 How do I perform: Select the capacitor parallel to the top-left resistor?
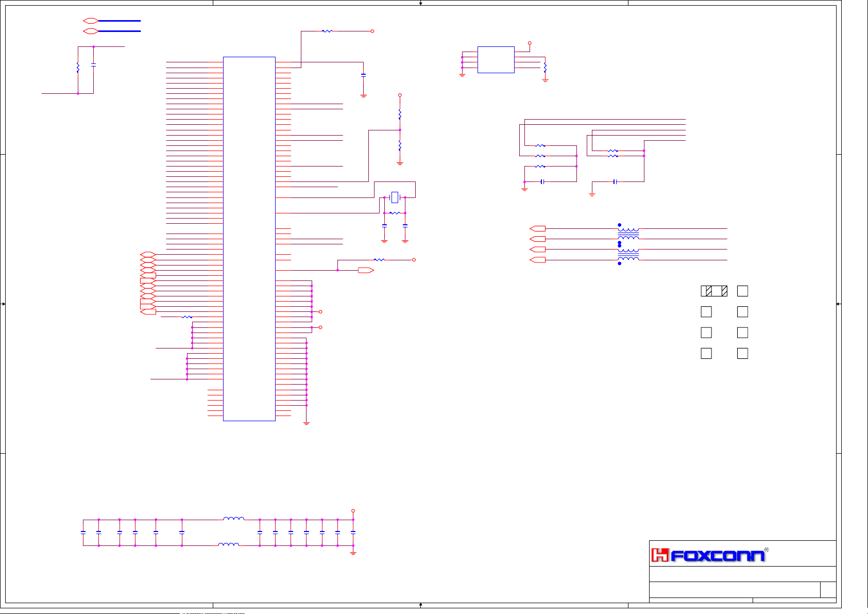pyautogui.click(x=93, y=65)
